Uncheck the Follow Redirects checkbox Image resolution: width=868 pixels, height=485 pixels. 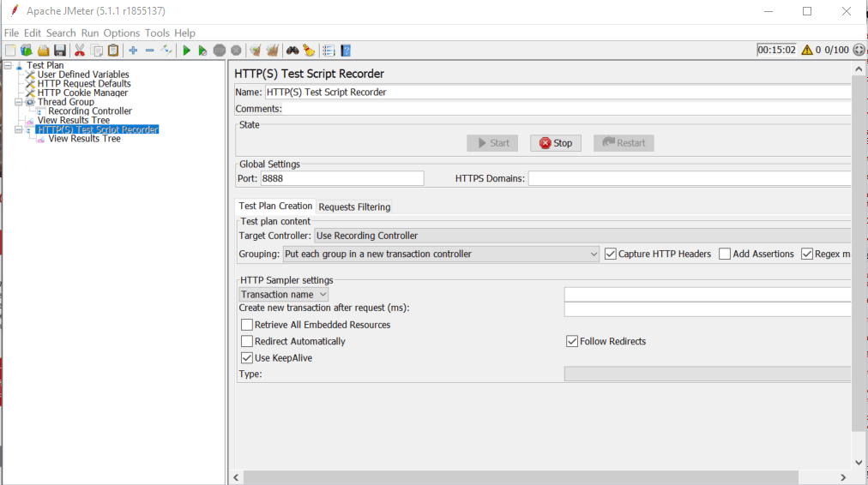coord(572,341)
